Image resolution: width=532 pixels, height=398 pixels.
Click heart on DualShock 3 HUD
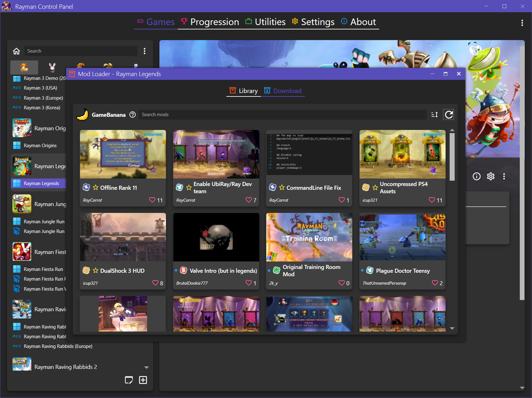pos(155,283)
